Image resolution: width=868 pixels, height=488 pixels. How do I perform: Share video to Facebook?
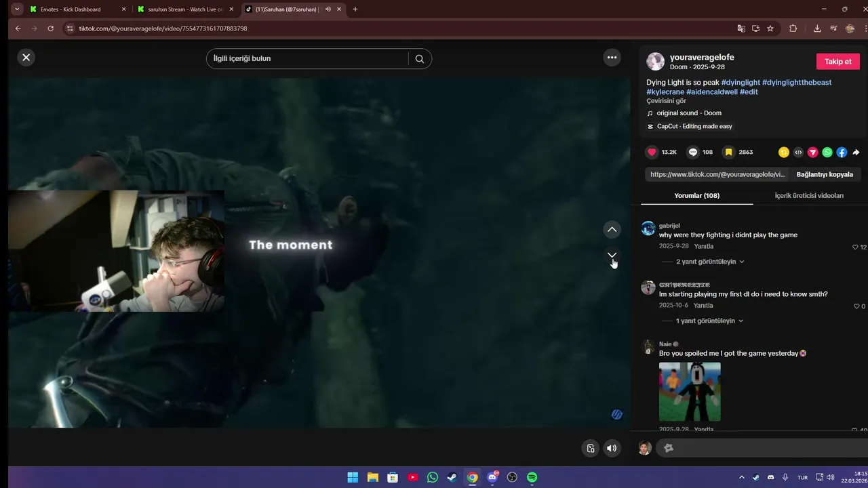click(x=842, y=152)
